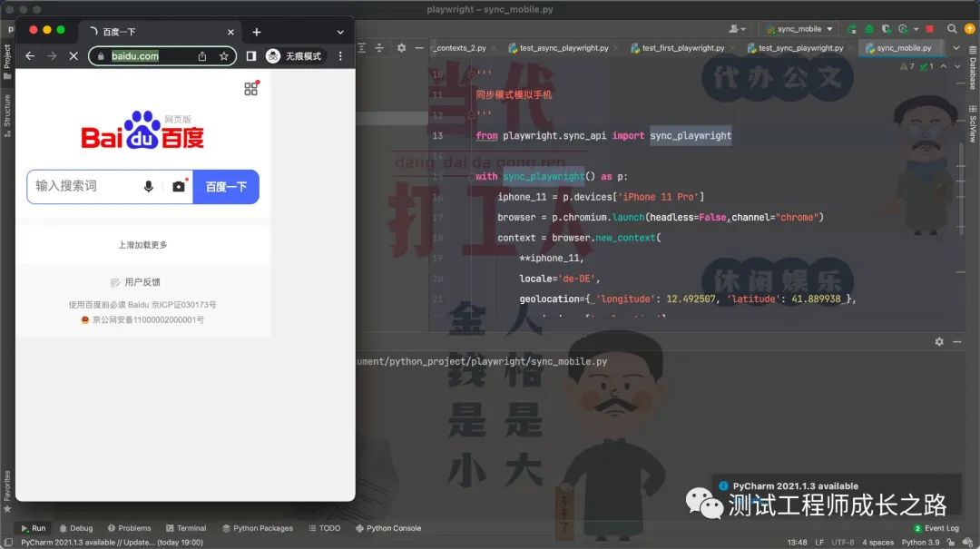Click the Baidu logo

click(x=142, y=130)
